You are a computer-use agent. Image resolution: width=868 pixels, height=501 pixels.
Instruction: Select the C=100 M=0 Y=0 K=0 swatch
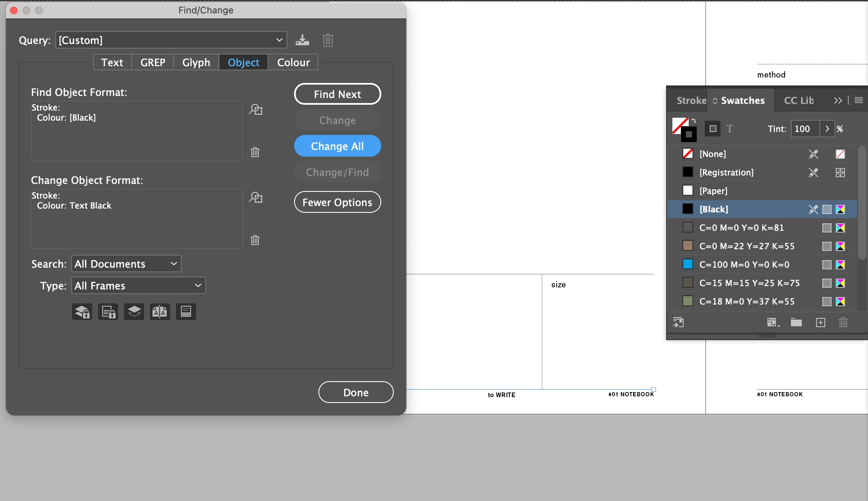coord(744,265)
